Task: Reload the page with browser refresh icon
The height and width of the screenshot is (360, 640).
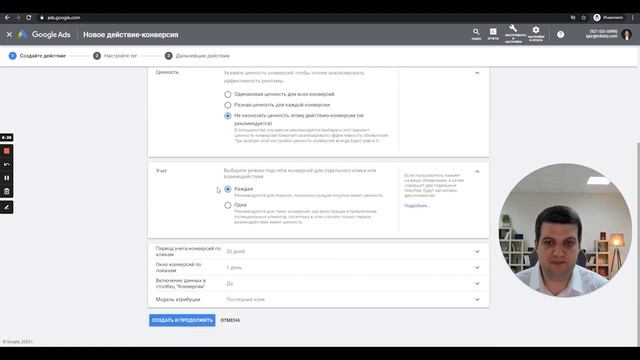Action: [29, 18]
